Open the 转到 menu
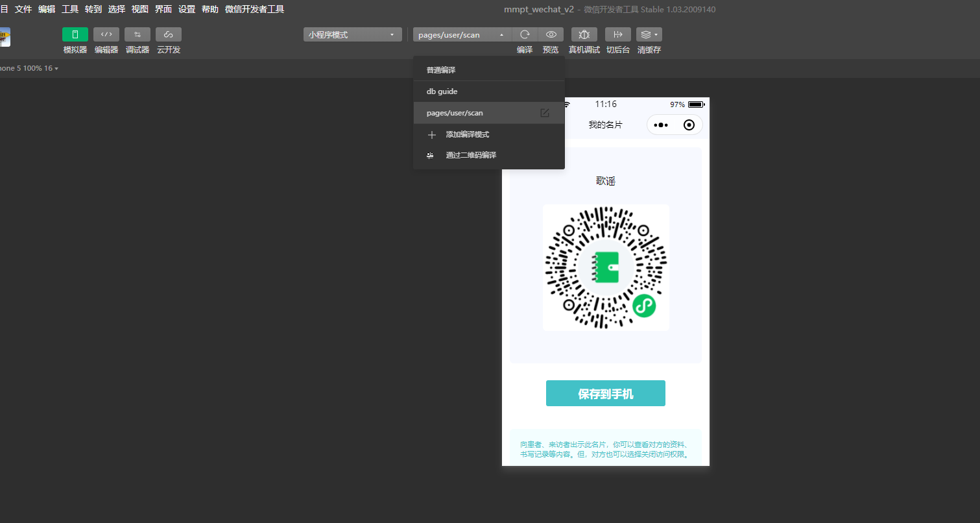Image resolution: width=980 pixels, height=523 pixels. [93, 9]
